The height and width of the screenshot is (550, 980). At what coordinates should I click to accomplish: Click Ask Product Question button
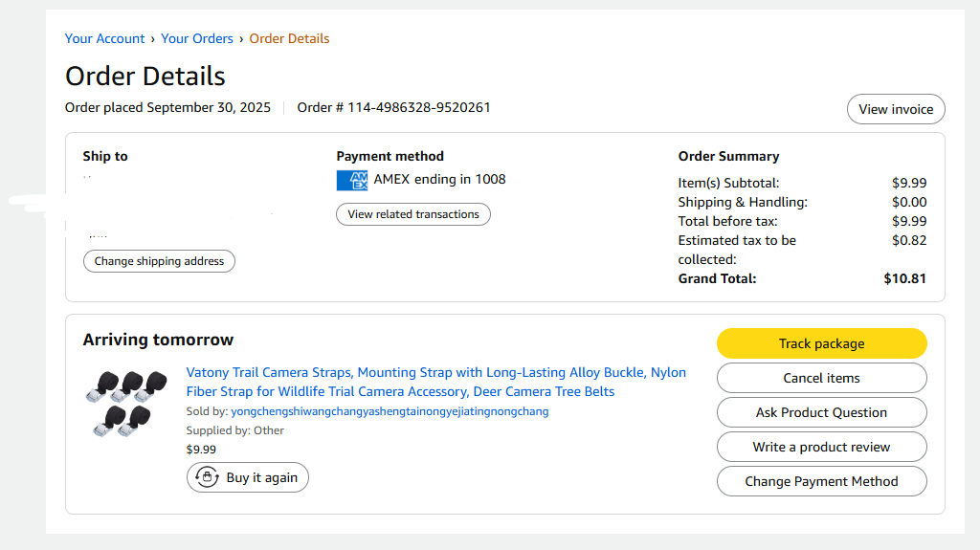821,412
